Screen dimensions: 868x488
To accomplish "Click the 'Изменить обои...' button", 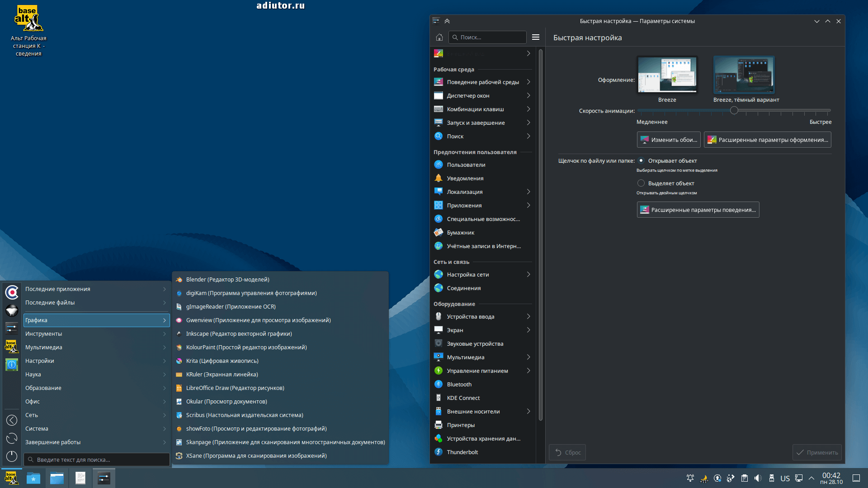I will point(669,140).
